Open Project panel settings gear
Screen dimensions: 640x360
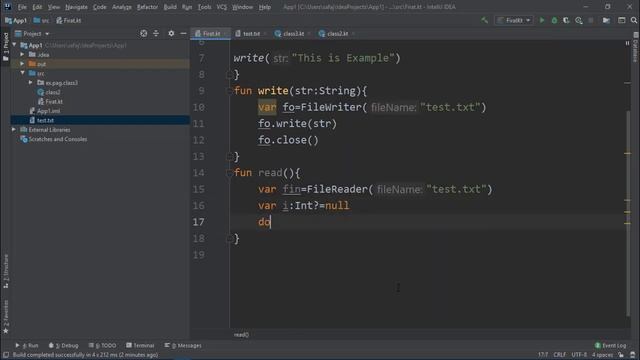(x=171, y=33)
